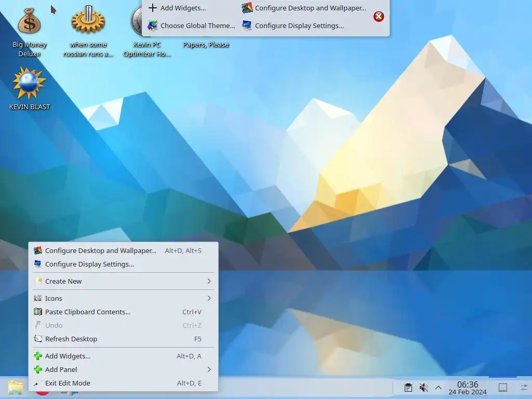Select Add Widgets in the context menu
The width and height of the screenshot is (532, 399).
click(123, 356)
